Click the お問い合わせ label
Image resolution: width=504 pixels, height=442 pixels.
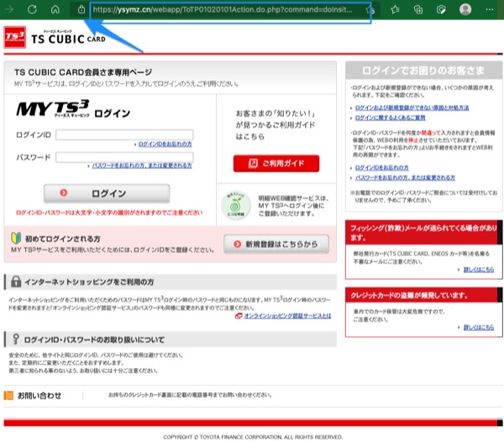tap(39, 396)
